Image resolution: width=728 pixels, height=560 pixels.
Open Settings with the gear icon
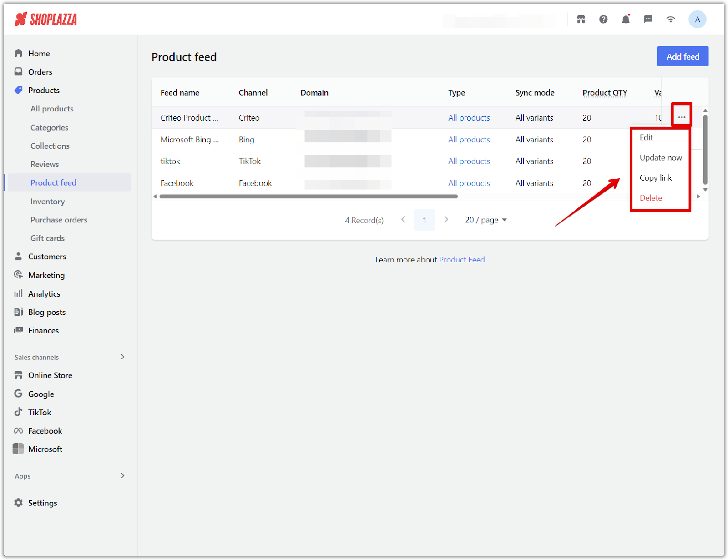click(19, 503)
